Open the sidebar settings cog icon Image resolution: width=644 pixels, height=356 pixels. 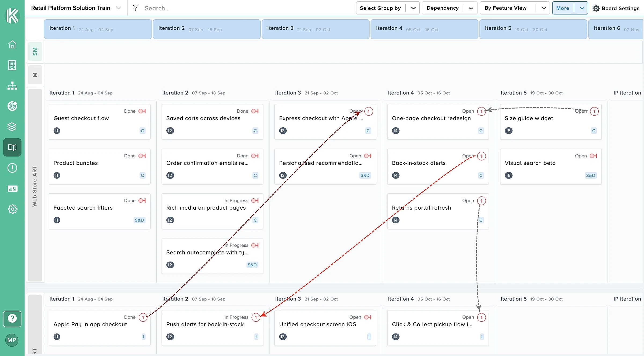(12, 209)
